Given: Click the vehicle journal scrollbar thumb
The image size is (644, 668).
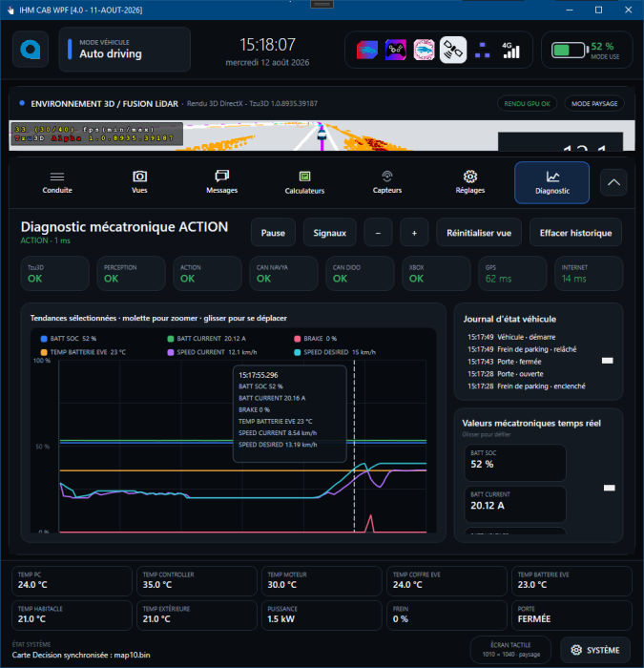Looking at the screenshot, I should pos(607,361).
